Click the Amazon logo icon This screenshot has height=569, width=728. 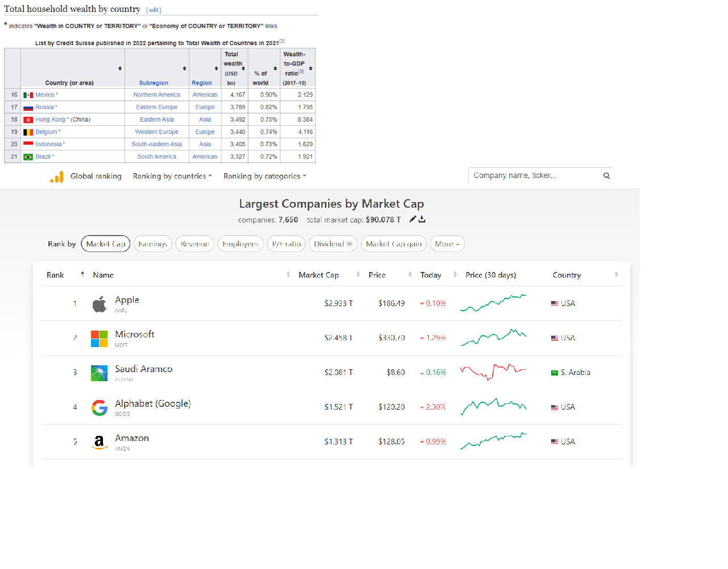(99, 442)
